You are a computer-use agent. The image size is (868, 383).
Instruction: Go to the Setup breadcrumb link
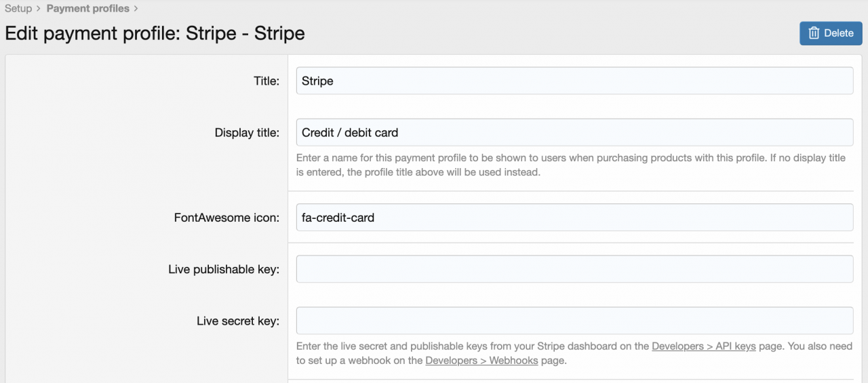coord(18,9)
